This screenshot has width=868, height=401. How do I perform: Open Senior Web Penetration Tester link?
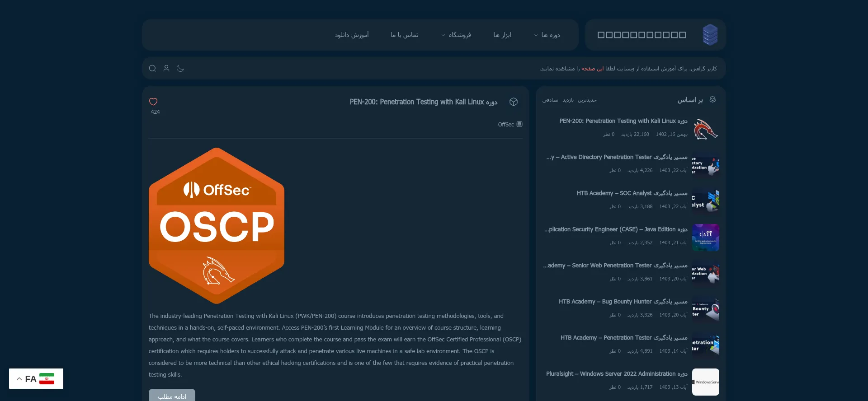click(615, 266)
